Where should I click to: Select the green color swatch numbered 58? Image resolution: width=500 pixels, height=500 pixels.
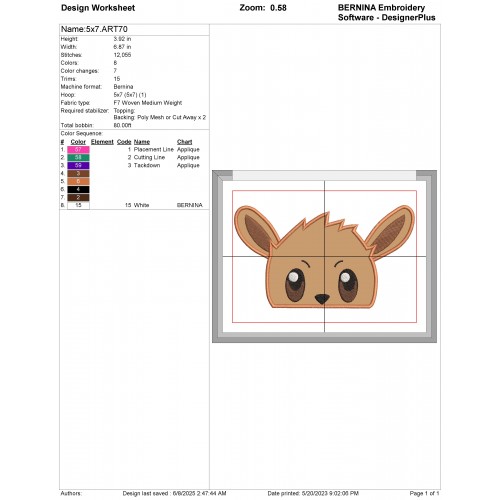(x=78, y=158)
